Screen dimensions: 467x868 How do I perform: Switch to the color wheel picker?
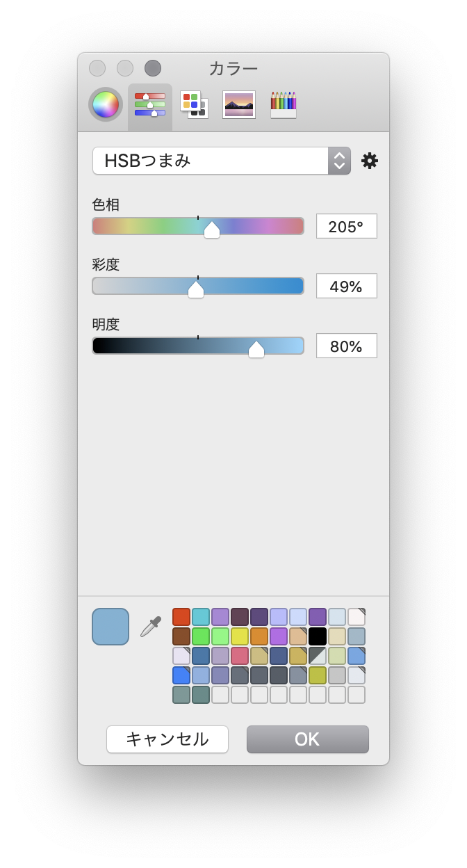(106, 105)
